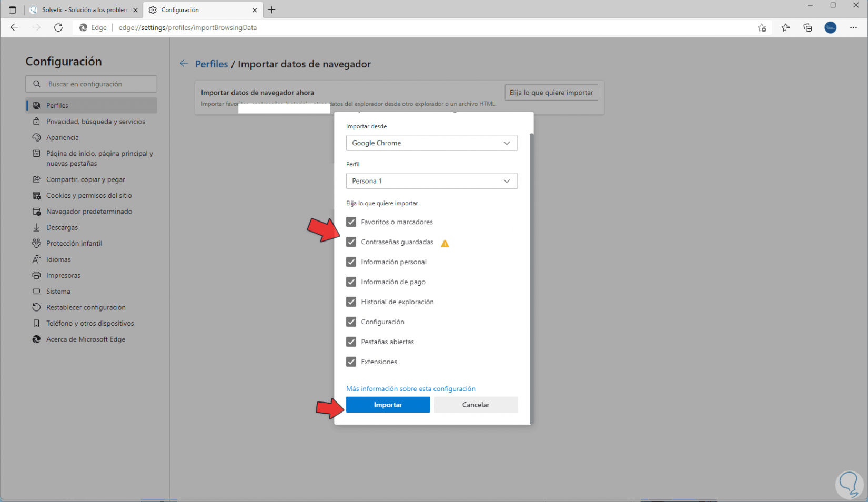The image size is (868, 502).
Task: Click the Sistema sidebar icon
Action: pos(36,292)
